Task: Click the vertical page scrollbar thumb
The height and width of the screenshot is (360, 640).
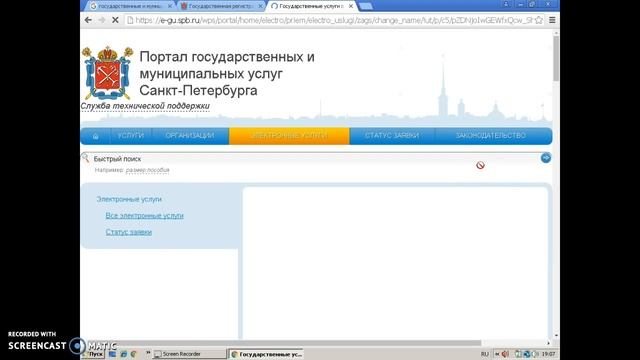Action: (x=556, y=59)
